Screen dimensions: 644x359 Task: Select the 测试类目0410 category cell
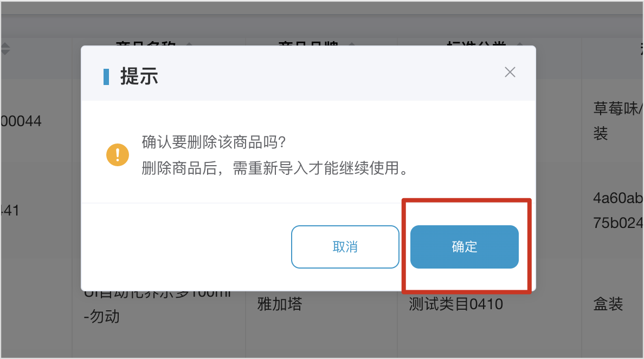tap(455, 304)
